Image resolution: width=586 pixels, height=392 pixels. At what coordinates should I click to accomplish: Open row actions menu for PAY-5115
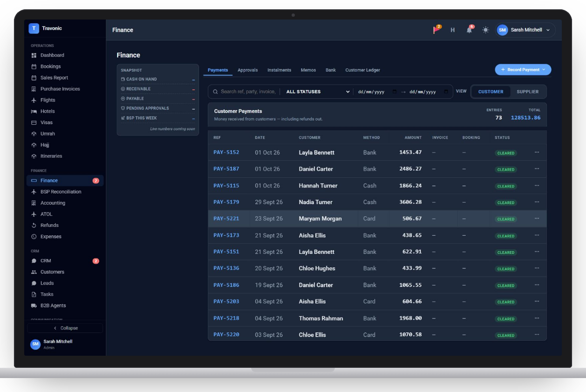coord(537,186)
